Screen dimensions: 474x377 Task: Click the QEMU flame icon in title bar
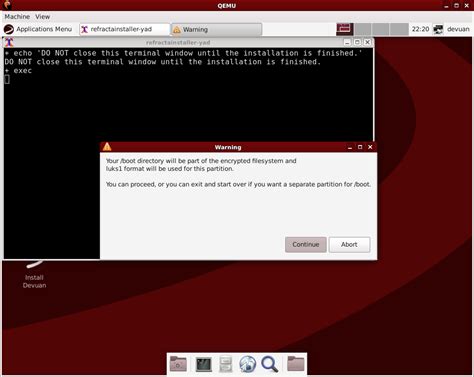7,5
